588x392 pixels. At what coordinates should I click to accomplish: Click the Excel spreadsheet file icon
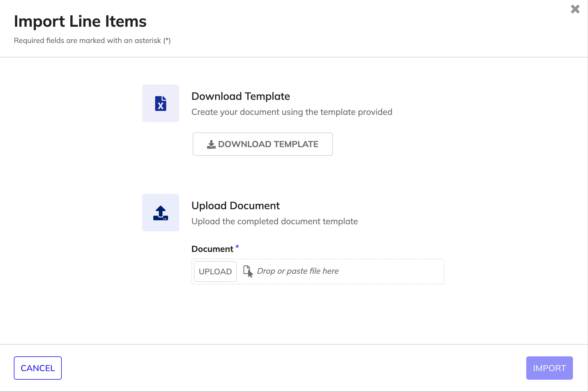point(161,103)
